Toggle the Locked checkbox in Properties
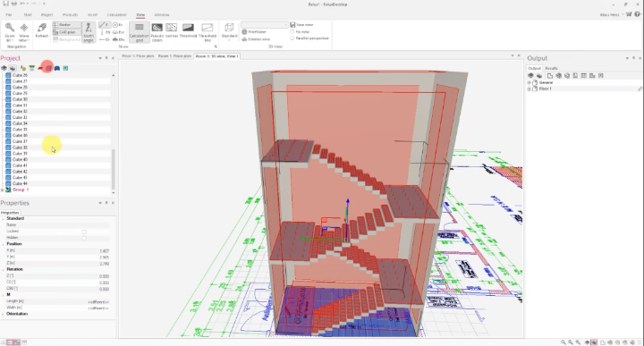Viewport: 644px width, 346px height. 84,232
